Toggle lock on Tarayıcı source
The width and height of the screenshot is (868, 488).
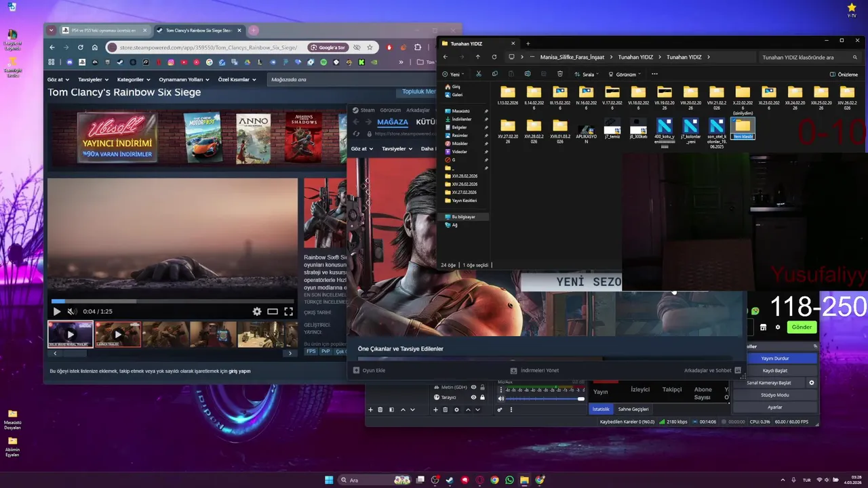(482, 397)
